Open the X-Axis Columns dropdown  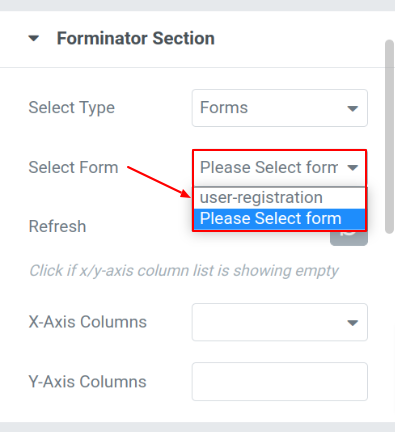280,322
